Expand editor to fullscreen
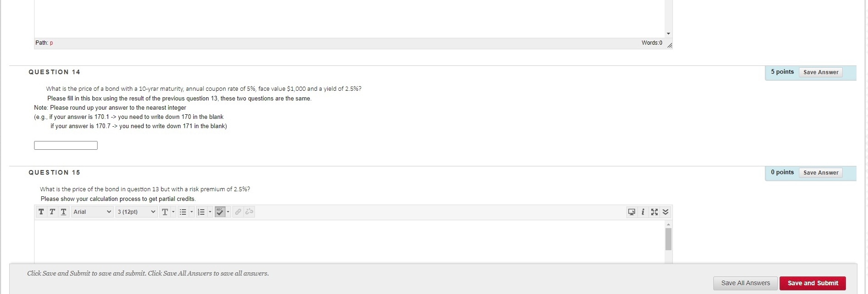 pyautogui.click(x=654, y=212)
